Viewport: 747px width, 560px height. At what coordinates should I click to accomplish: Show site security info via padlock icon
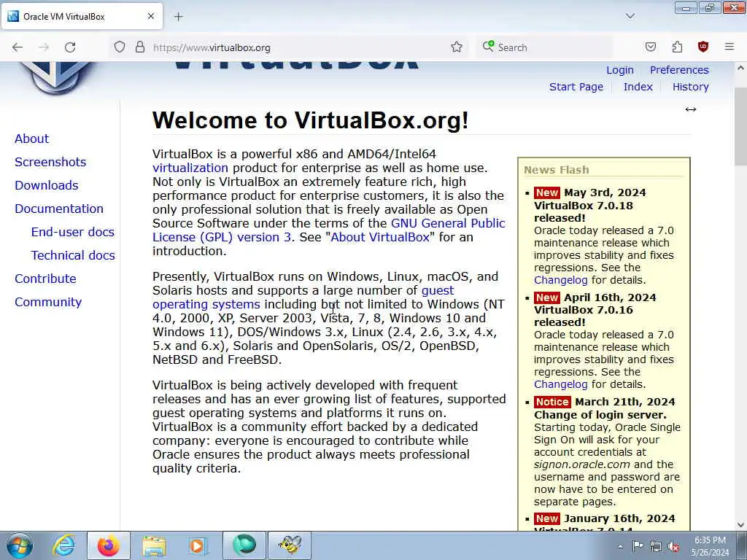click(139, 47)
